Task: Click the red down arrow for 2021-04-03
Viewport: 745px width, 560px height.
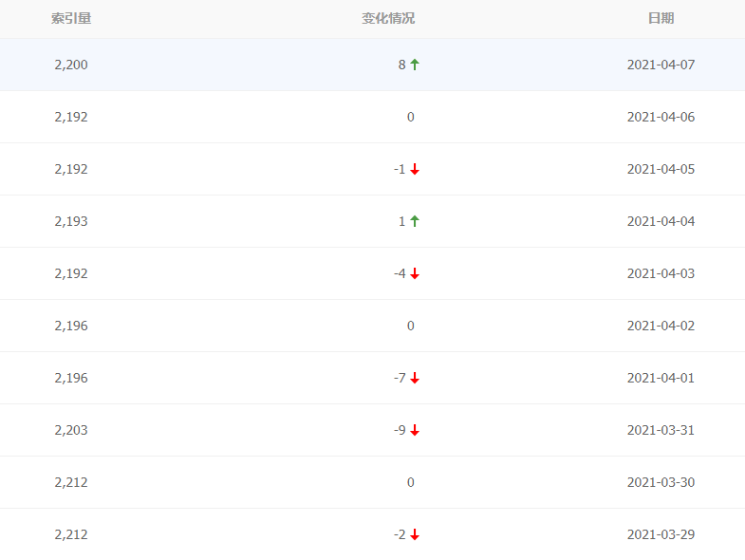Action: point(415,273)
